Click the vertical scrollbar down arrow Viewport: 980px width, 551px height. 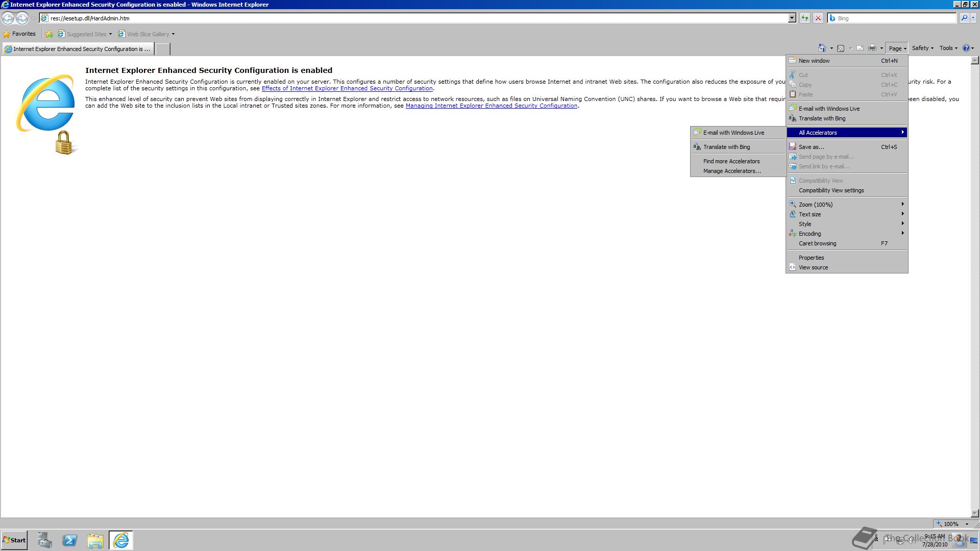point(974,513)
